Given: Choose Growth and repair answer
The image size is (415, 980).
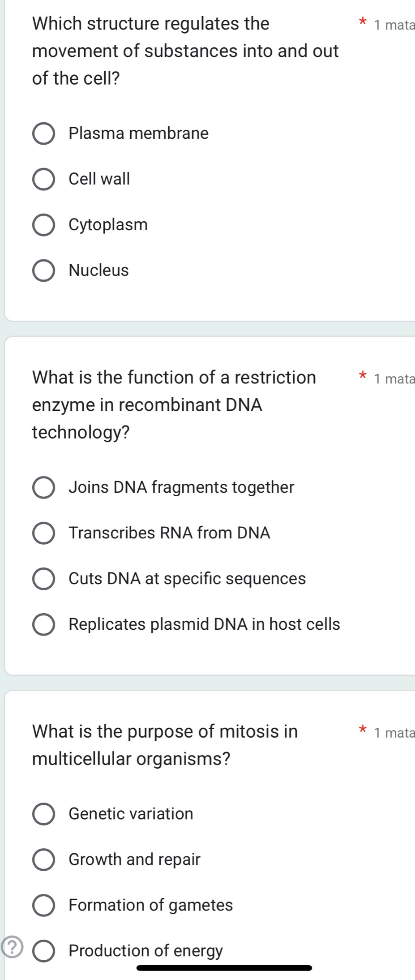Looking at the screenshot, I should pos(44,860).
